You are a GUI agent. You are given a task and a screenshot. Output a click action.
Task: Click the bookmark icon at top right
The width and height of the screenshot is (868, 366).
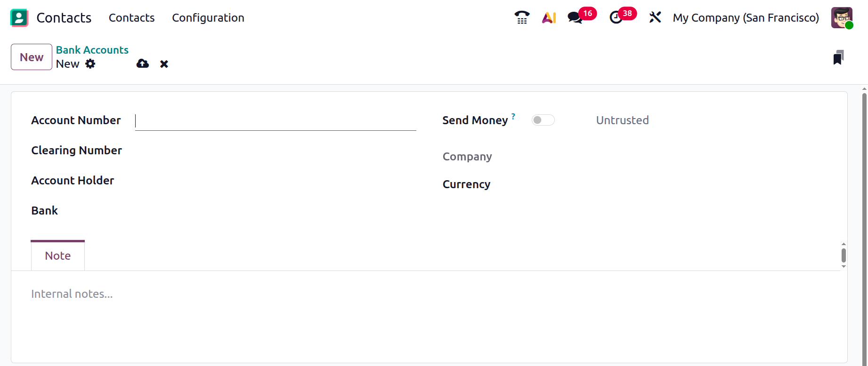coord(838,57)
